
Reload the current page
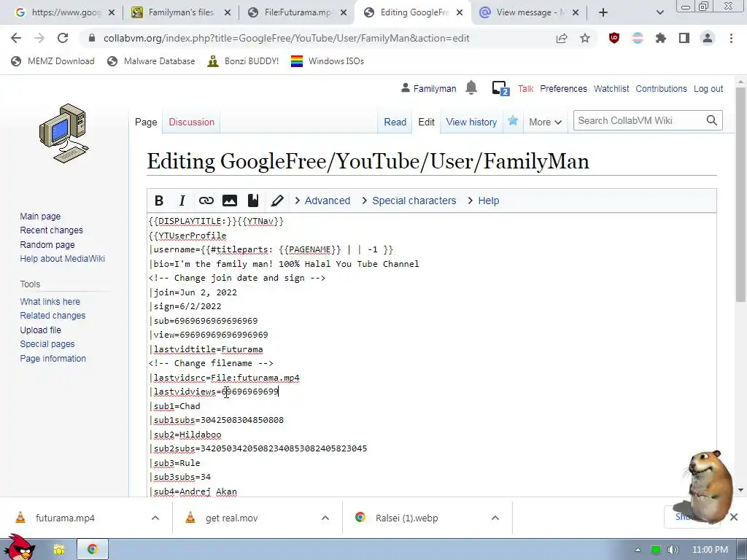(63, 38)
